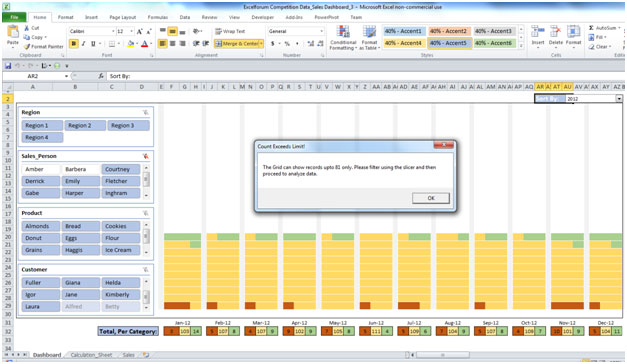Toggle Region 4 in the Region slicer
The image size is (627, 364).
42,137
